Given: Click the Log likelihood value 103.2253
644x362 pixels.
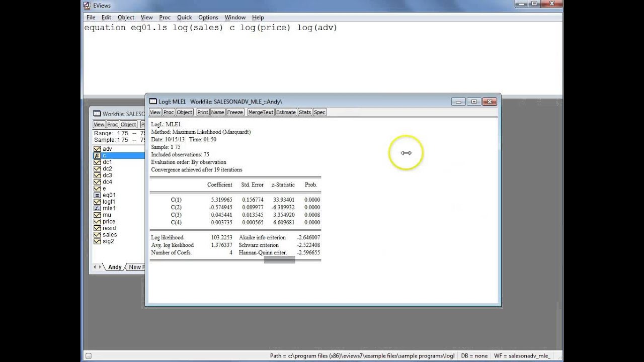Looking at the screenshot, I should point(221,237).
